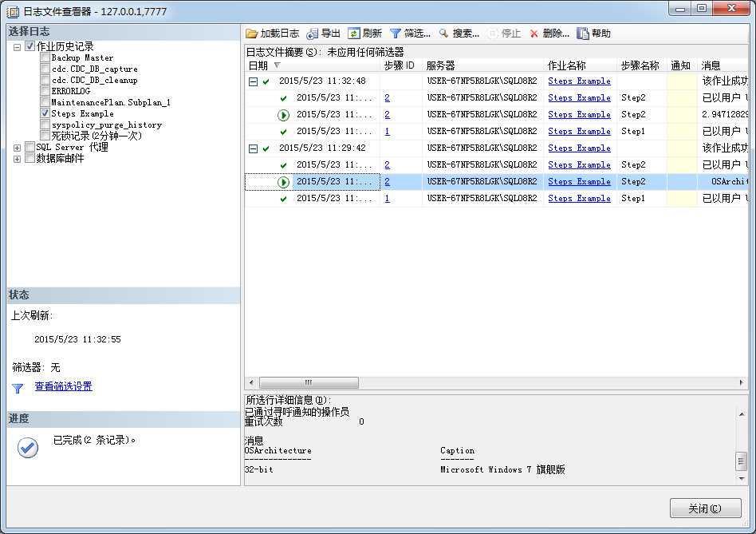Click the Export (导出) toolbar icon

tap(312, 34)
